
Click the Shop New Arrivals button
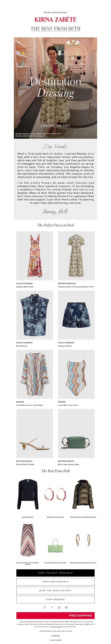pyautogui.click(x=55, y=581)
